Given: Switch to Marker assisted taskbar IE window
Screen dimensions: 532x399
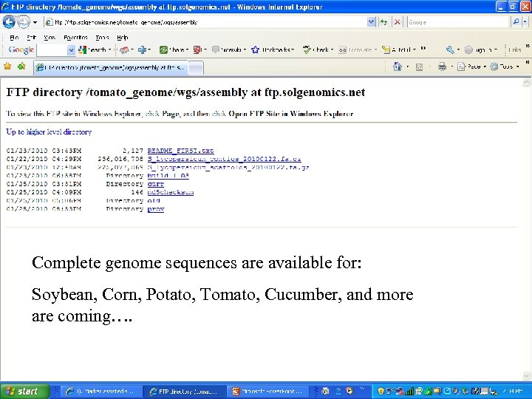Looking at the screenshot, I should 100,391.
